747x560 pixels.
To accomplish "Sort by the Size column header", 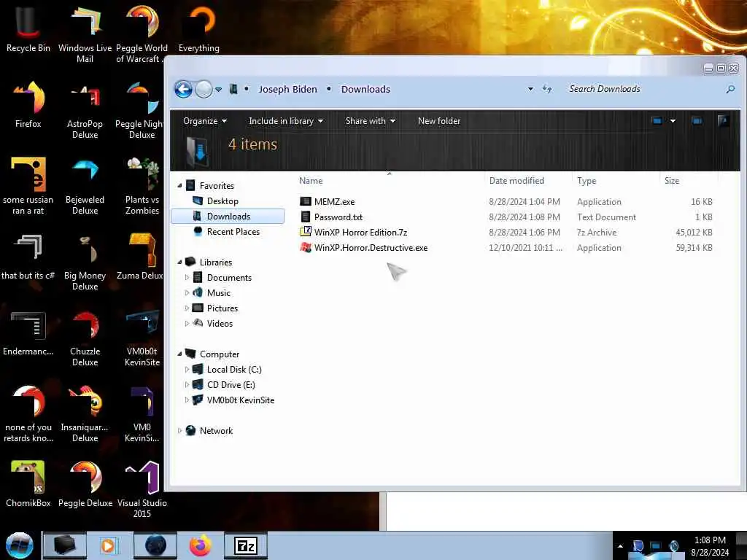I will (x=689, y=181).
